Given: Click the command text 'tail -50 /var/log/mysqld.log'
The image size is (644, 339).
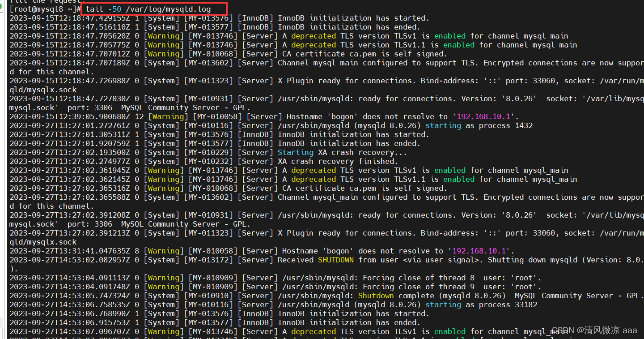Looking at the screenshot, I should click(148, 9).
